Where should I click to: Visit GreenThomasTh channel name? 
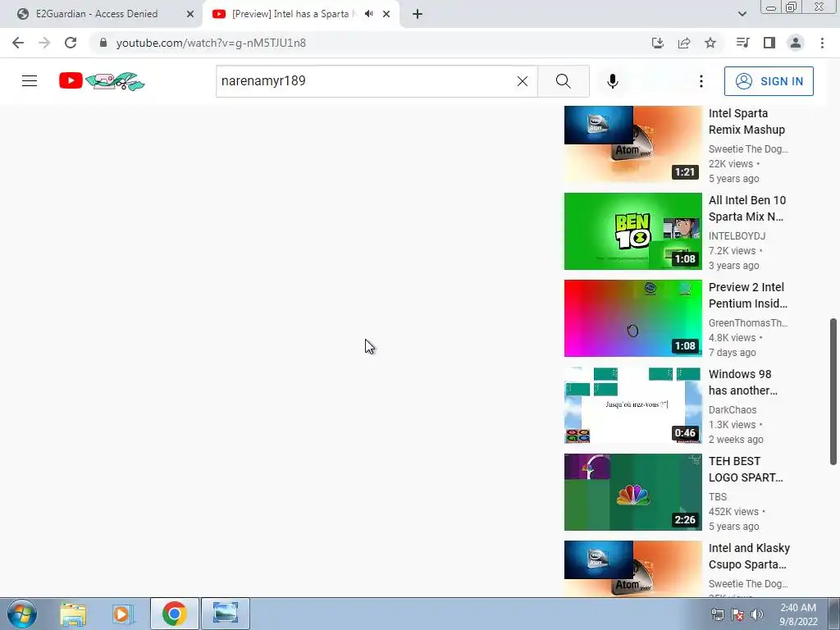(x=748, y=322)
